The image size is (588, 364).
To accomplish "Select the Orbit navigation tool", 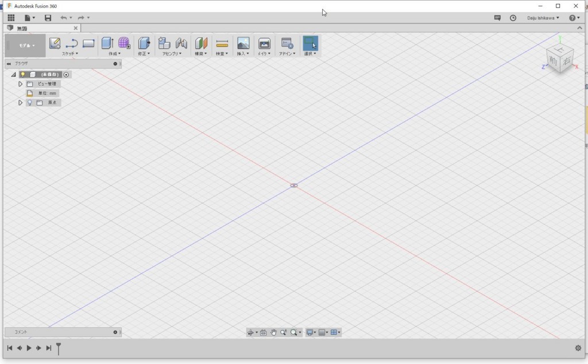I will 250,332.
